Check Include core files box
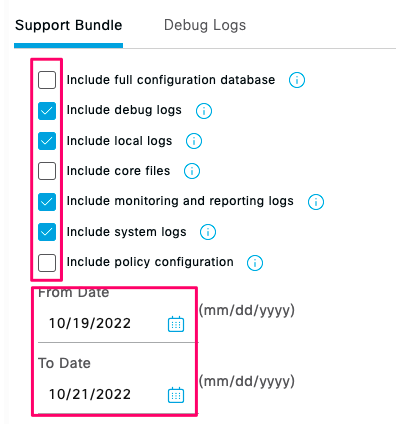 coord(47,171)
